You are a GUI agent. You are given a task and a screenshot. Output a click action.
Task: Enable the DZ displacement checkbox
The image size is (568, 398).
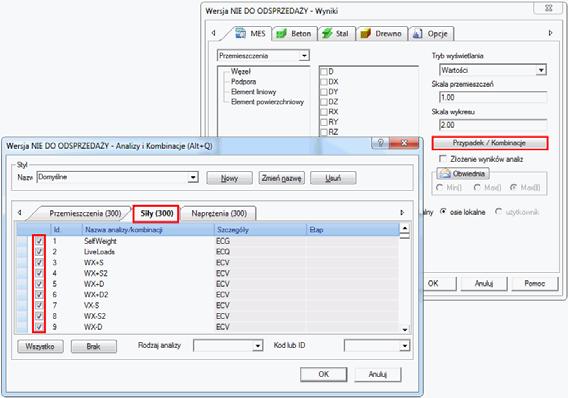pos(324,102)
